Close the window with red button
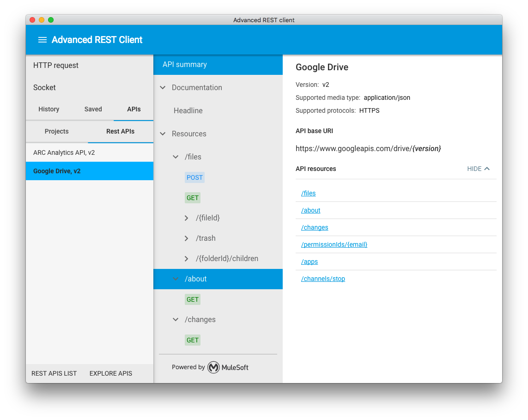 tap(32, 20)
